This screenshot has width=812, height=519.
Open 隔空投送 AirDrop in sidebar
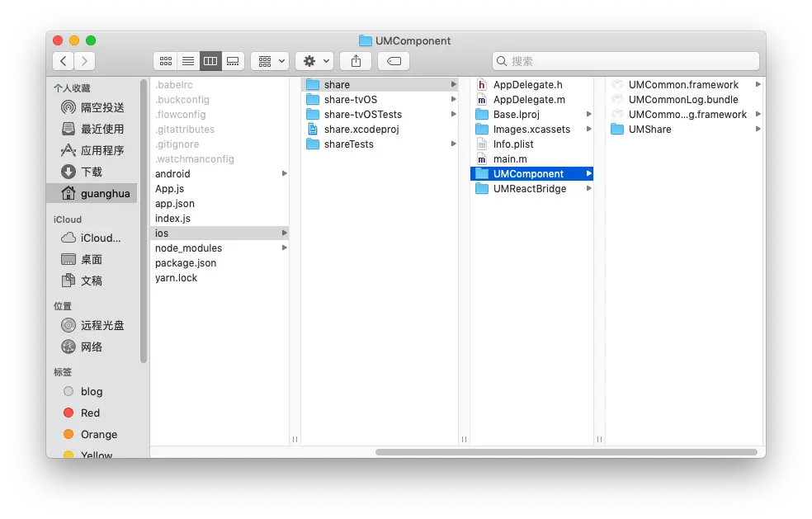pos(93,107)
